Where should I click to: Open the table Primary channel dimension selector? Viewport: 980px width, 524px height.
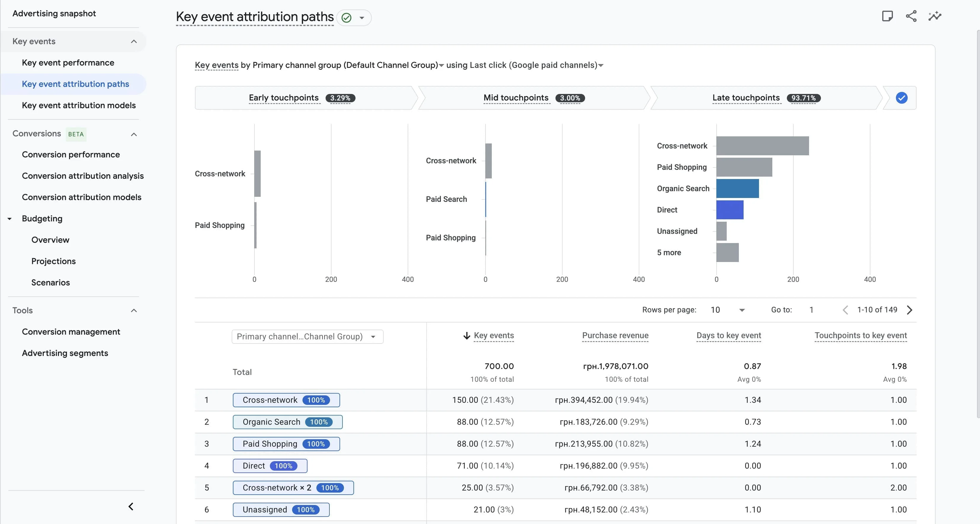point(308,336)
